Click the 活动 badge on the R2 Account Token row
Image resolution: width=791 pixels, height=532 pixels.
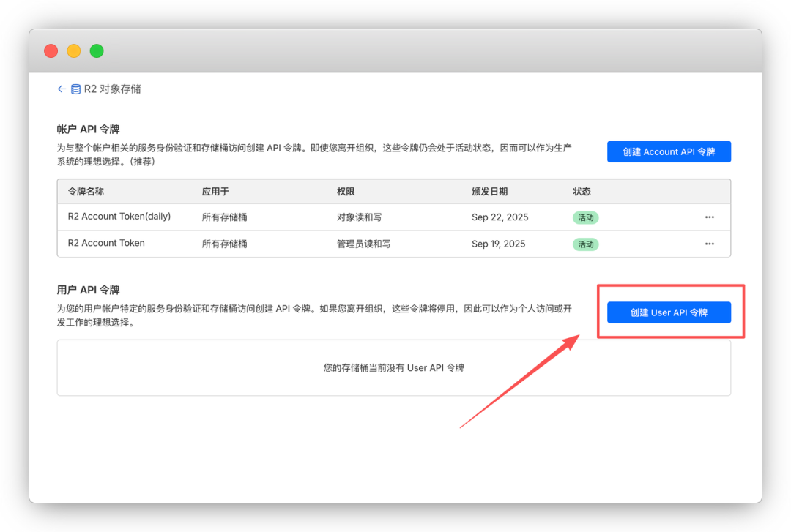[x=586, y=244]
